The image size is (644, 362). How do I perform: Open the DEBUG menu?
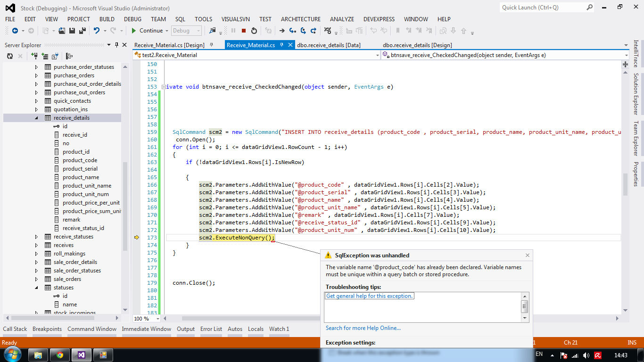tap(132, 19)
